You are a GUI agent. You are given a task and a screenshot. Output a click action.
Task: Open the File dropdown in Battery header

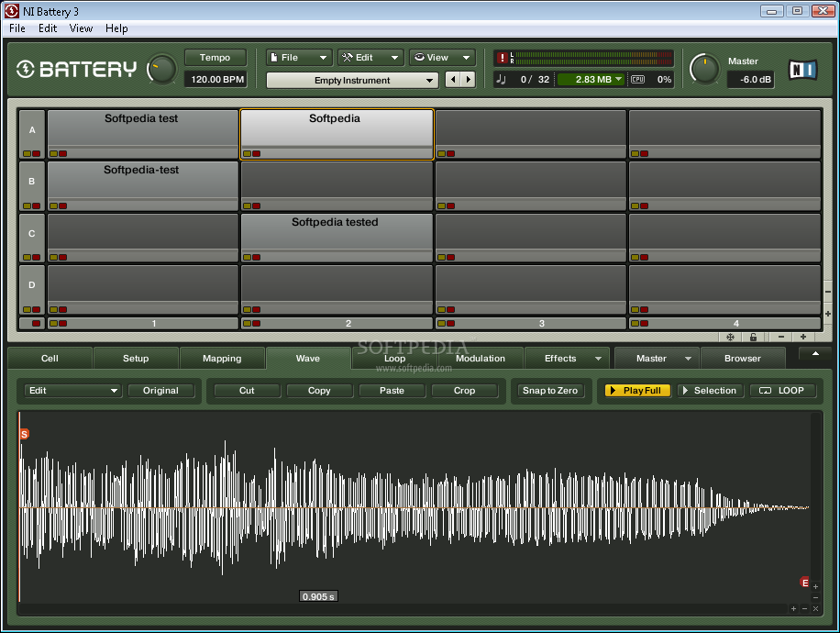[299, 58]
